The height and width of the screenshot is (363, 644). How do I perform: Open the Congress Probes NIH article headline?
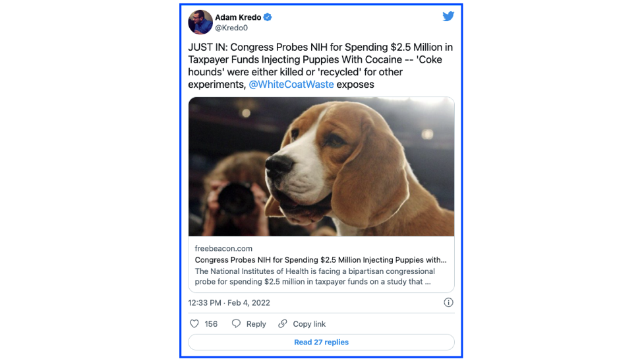[x=320, y=260]
